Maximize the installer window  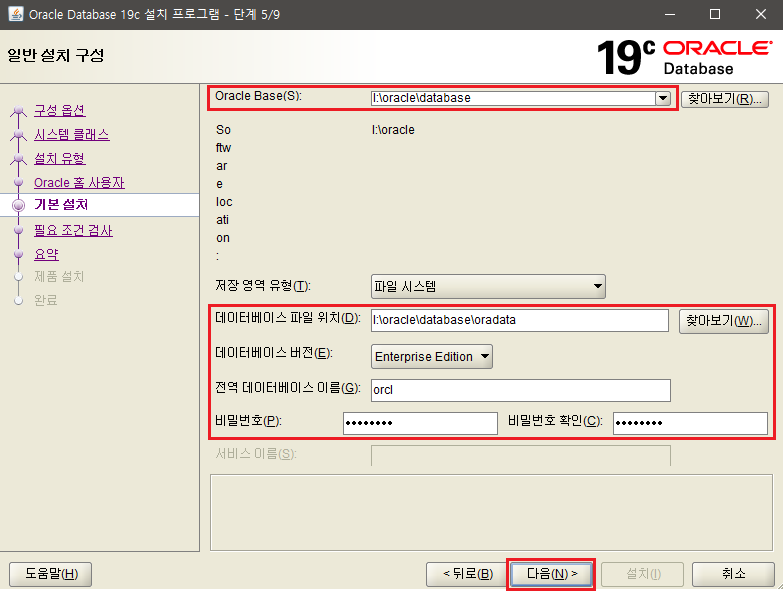(x=715, y=14)
